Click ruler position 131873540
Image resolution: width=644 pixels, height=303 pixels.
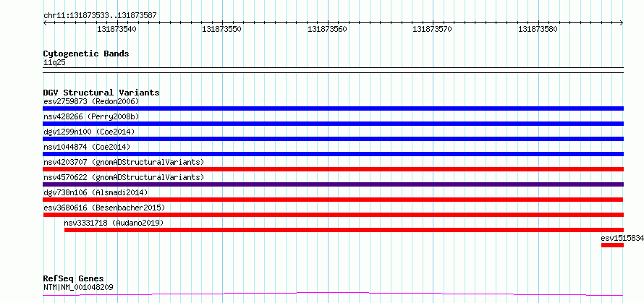coord(117,30)
